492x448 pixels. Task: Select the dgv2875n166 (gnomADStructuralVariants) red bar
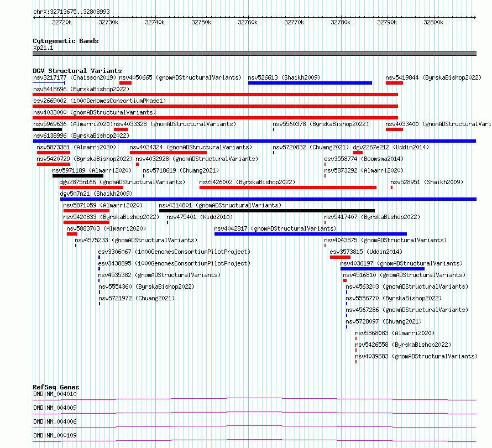click(92, 187)
